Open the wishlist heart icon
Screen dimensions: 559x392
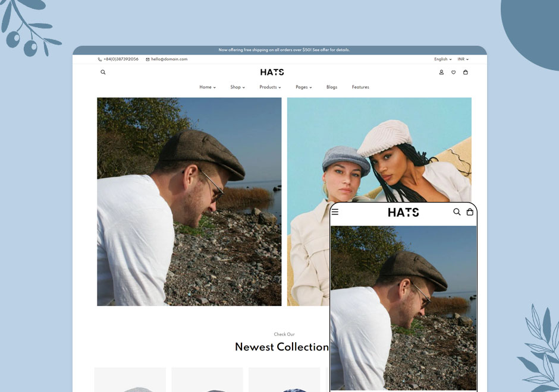[x=454, y=72]
